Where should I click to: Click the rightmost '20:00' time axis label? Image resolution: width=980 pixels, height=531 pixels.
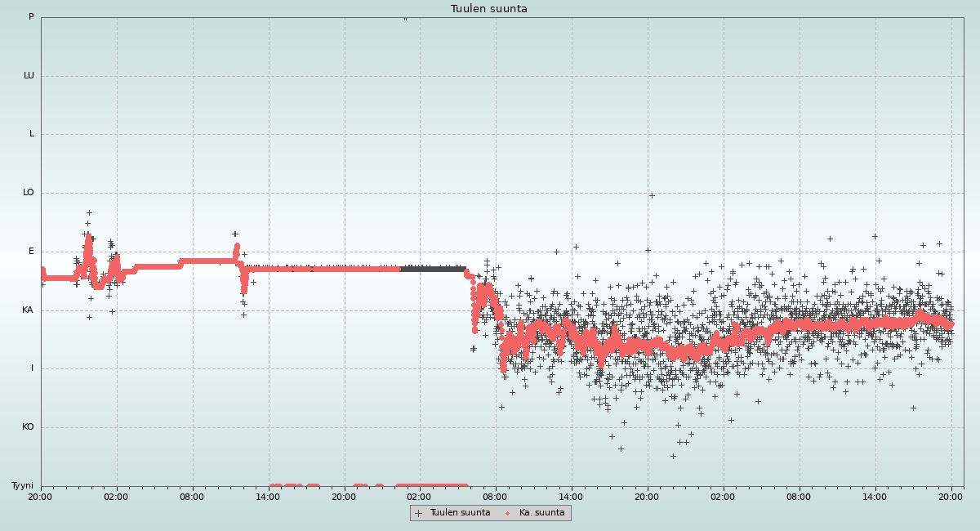click(x=951, y=496)
